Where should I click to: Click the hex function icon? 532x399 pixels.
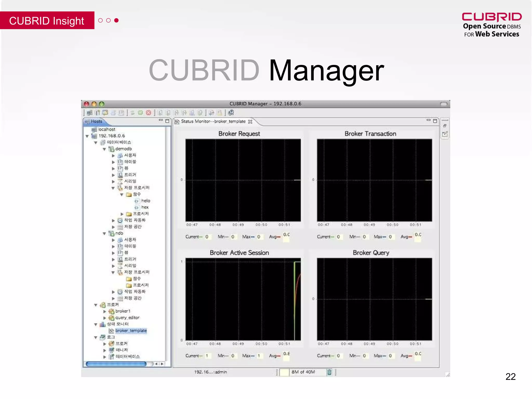pos(137,207)
